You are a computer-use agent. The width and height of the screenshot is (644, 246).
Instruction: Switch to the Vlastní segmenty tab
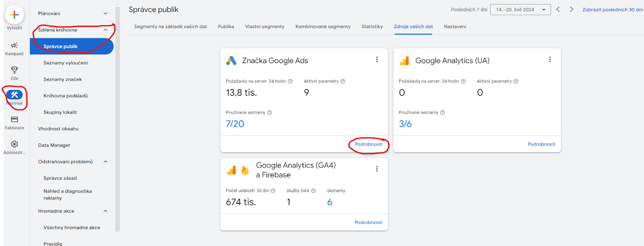click(265, 27)
